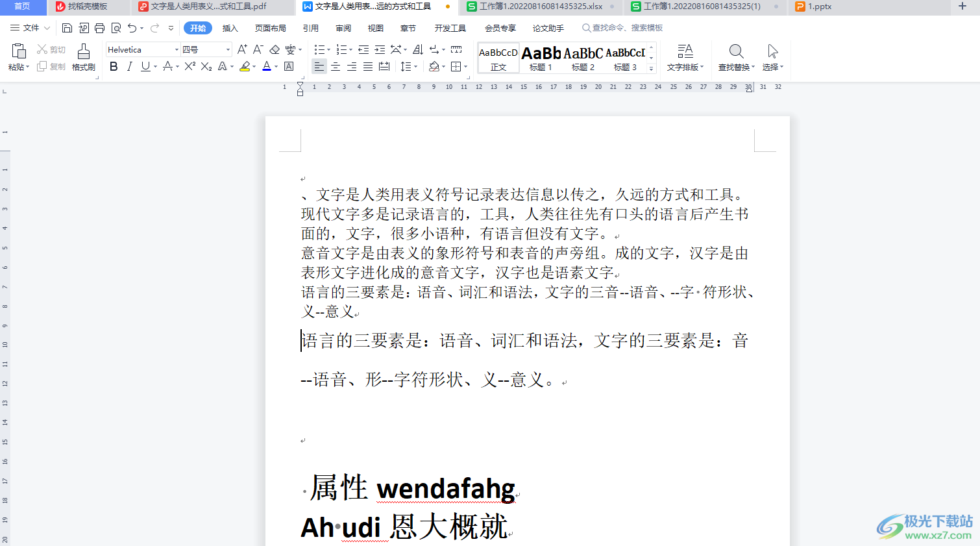
Task: Toggle Bold formatting
Action: pyautogui.click(x=114, y=66)
